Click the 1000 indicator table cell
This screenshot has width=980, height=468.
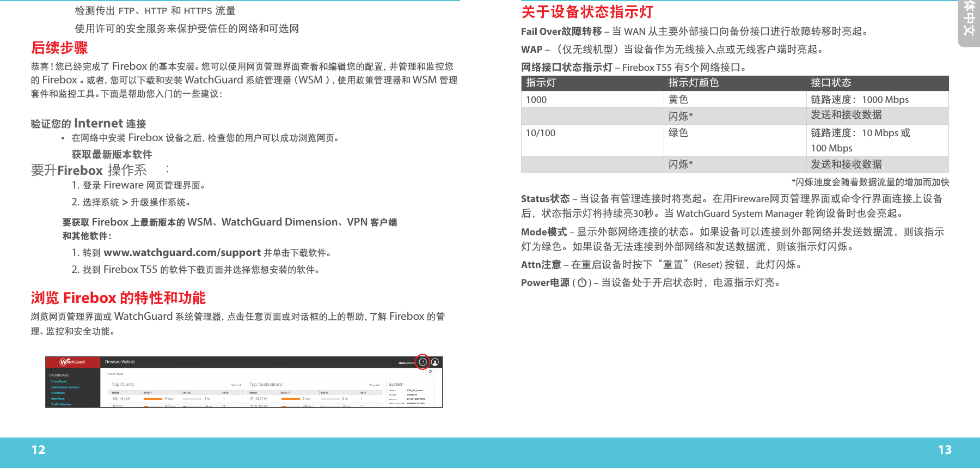tap(592, 100)
